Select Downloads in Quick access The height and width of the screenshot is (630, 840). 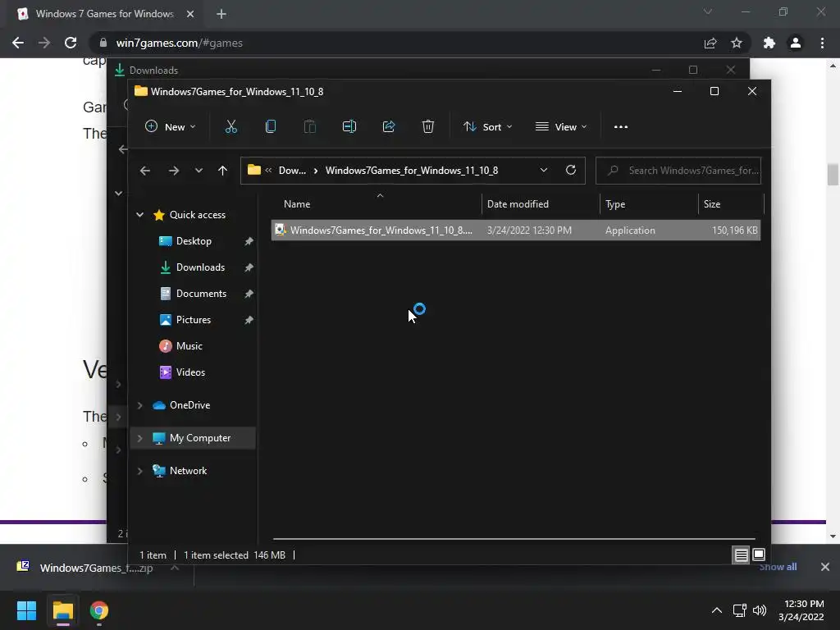point(200,267)
